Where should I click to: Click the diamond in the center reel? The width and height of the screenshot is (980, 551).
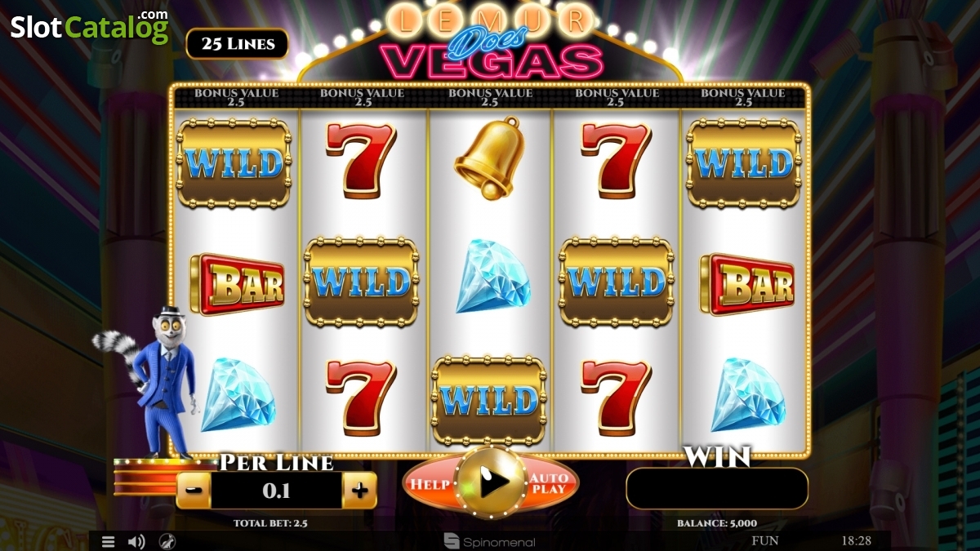(492, 276)
